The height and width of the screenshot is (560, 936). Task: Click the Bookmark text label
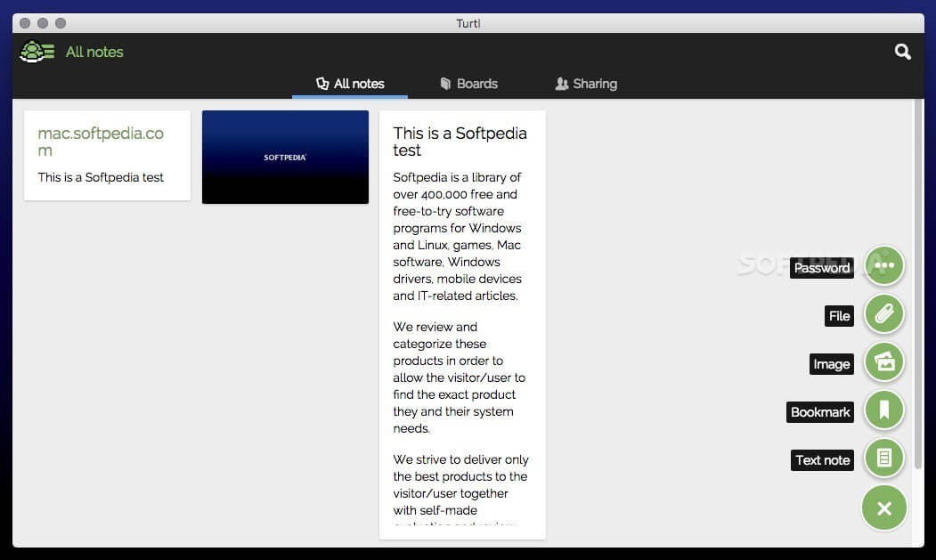coord(820,412)
